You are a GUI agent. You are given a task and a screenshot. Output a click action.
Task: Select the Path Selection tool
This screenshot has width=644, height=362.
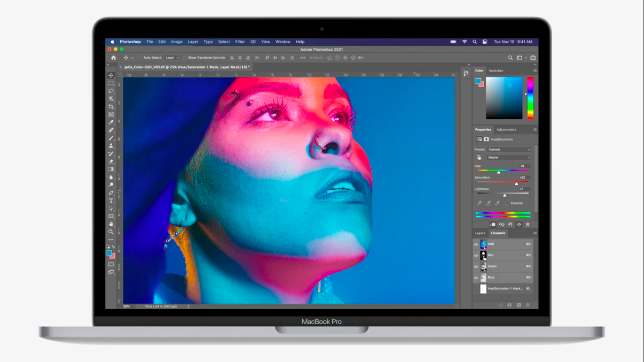111,208
